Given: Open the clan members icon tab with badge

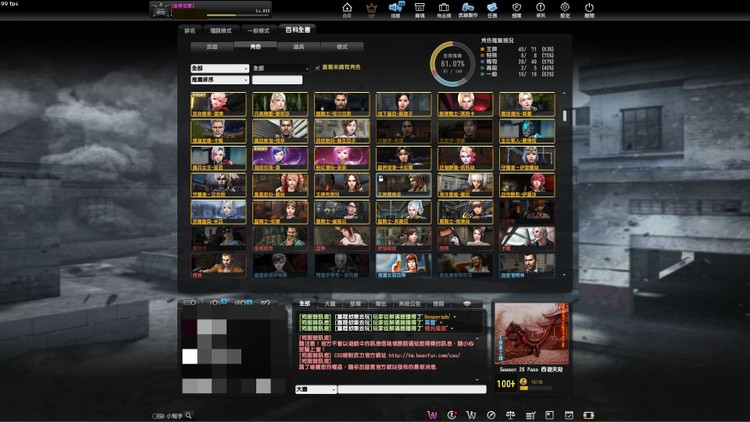Looking at the screenshot, I should [243, 302].
